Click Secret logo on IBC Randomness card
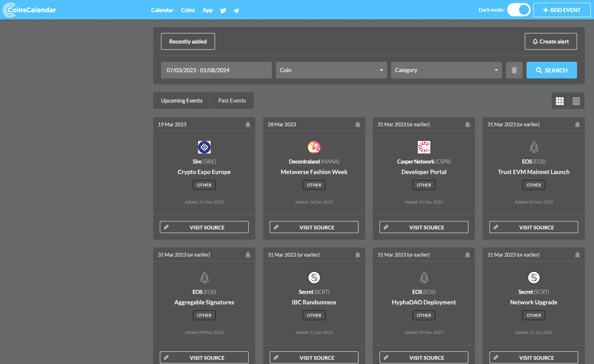The image size is (594, 364). (314, 278)
